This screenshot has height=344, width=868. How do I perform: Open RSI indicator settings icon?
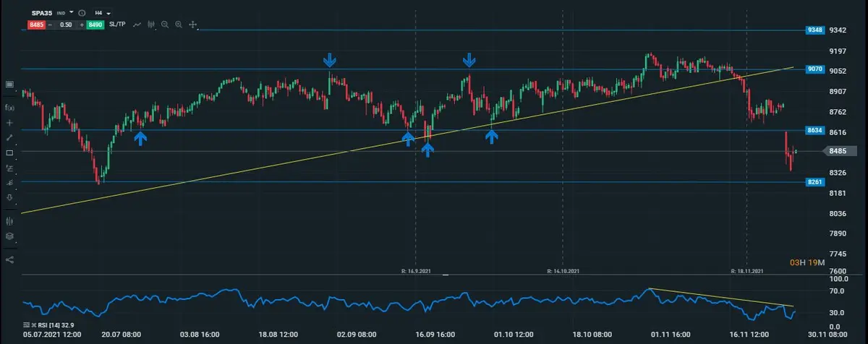coord(26,326)
